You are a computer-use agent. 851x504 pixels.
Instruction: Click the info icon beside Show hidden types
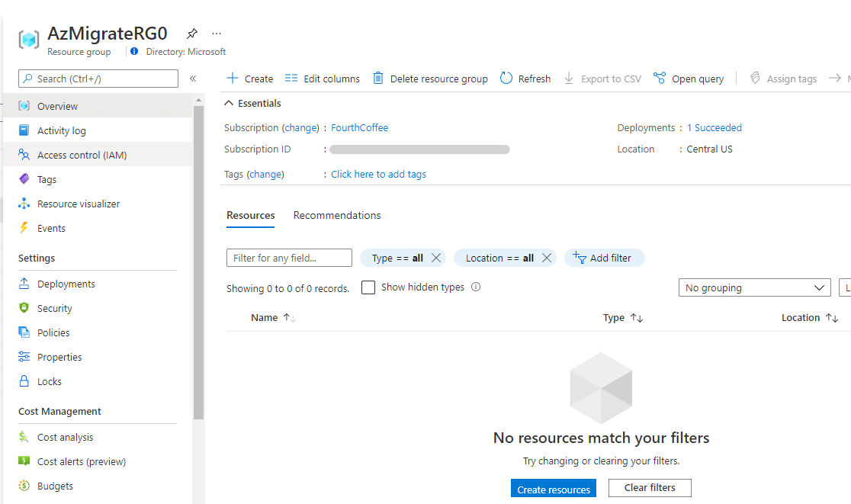(476, 287)
